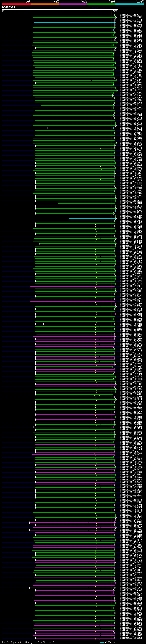Select the UniRef100_A5BZD0 label
Screen dimensions: 146x644
131,72
